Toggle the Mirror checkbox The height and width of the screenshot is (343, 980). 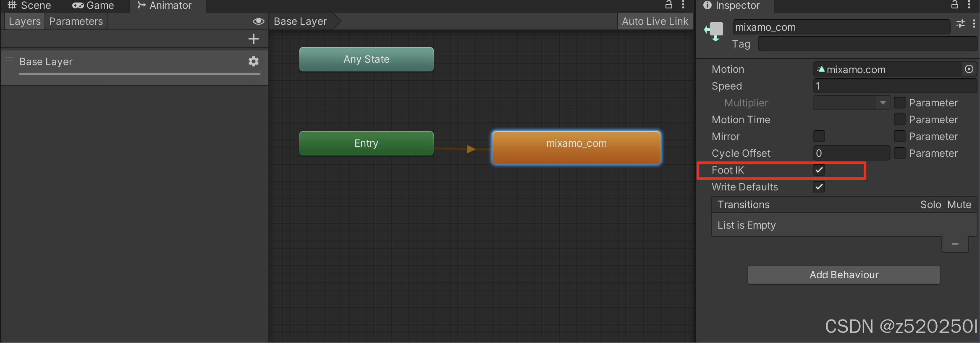(819, 136)
